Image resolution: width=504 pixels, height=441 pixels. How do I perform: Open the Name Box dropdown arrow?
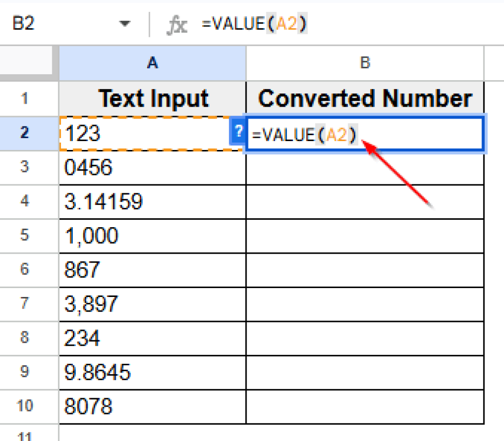[126, 23]
